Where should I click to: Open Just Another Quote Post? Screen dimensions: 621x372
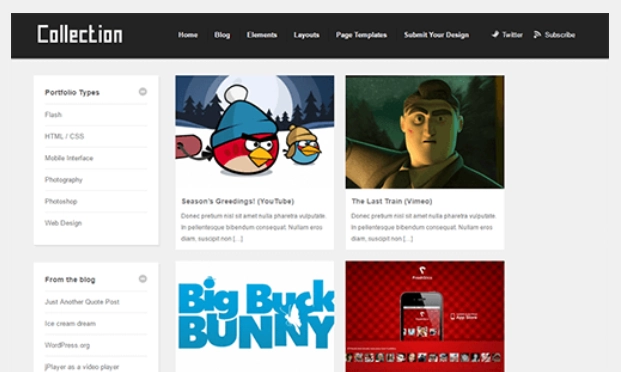(82, 302)
